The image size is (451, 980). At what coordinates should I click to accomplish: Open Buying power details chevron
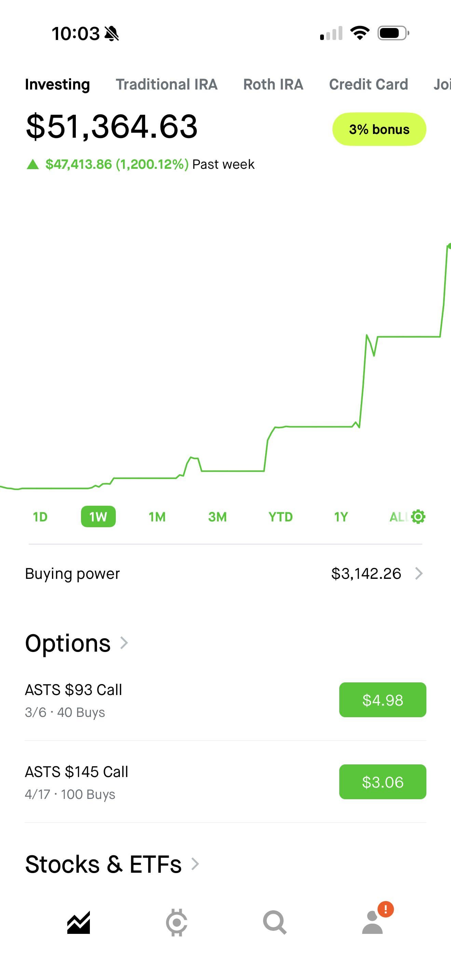point(419,573)
